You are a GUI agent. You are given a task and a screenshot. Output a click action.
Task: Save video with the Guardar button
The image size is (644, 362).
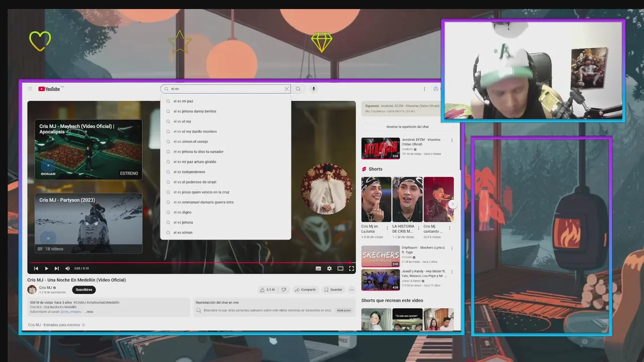pyautogui.click(x=333, y=290)
